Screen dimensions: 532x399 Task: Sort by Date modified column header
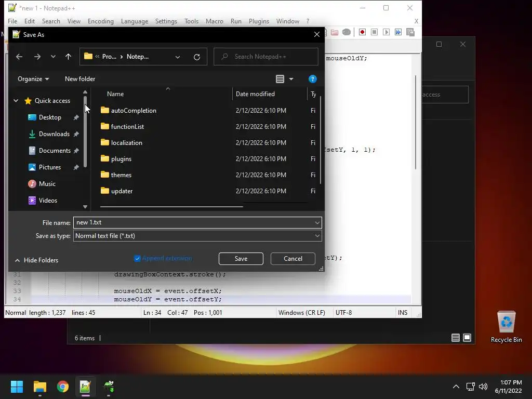(x=255, y=94)
